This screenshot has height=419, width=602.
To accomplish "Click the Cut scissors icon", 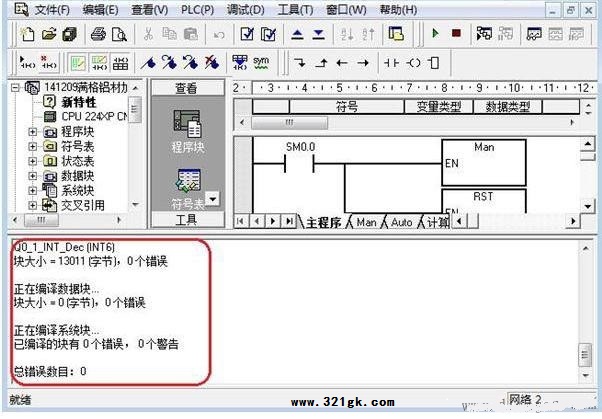I will (148, 35).
